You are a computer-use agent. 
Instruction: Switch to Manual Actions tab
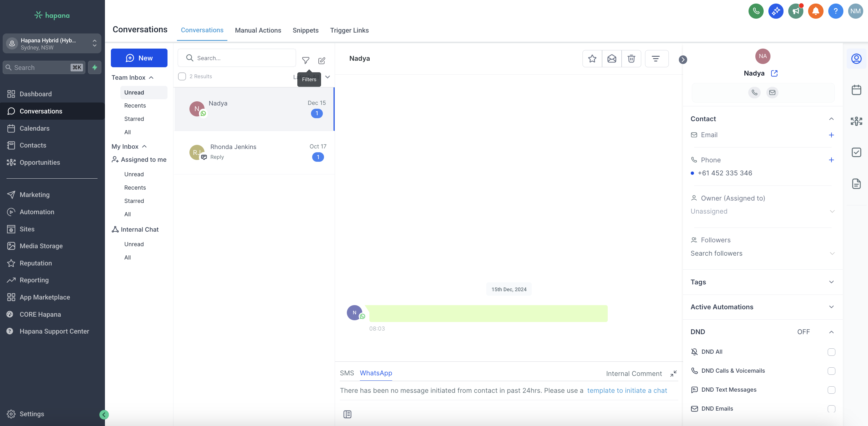point(258,30)
